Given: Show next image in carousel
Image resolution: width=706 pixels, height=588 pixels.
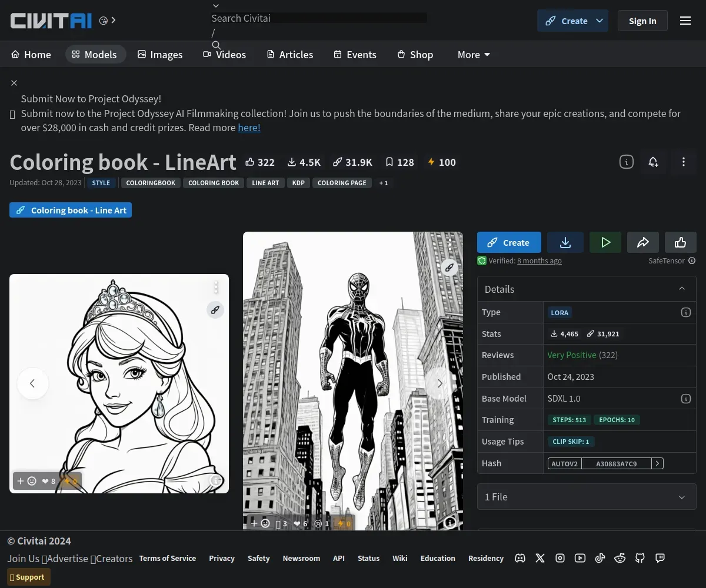Looking at the screenshot, I should point(439,383).
